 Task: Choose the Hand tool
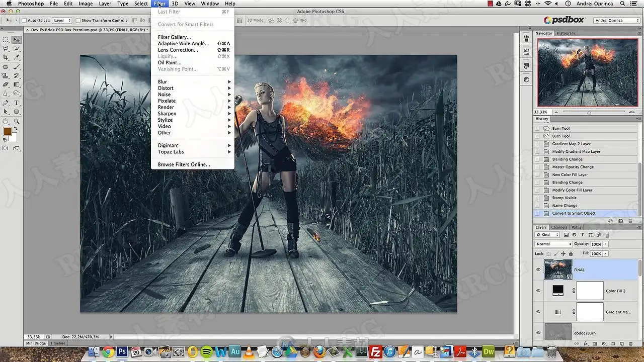point(6,121)
